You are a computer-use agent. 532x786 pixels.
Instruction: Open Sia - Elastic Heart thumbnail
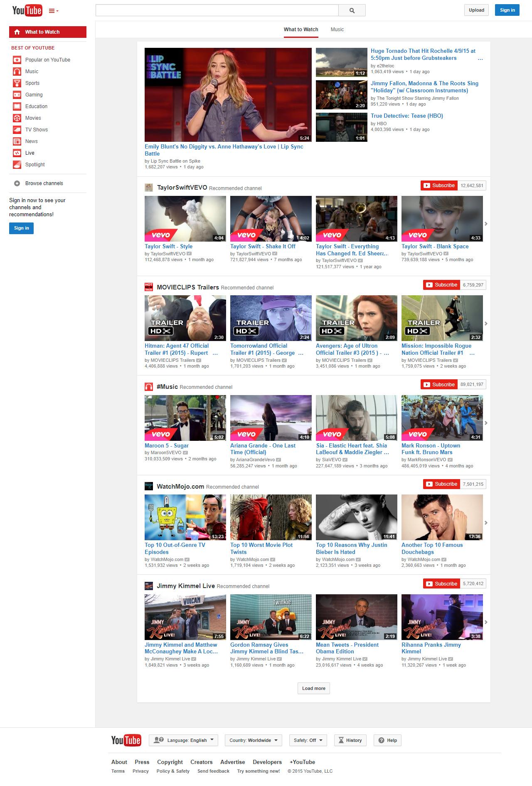(x=357, y=418)
